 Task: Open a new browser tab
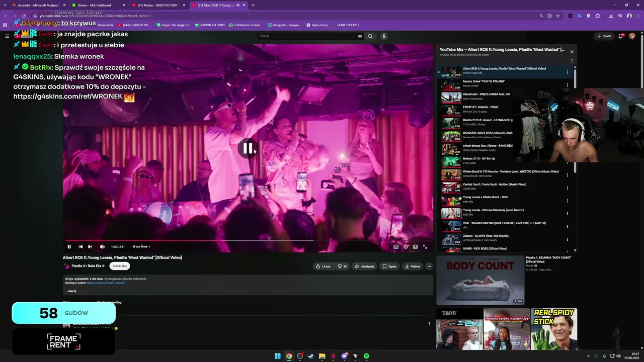(253, 5)
